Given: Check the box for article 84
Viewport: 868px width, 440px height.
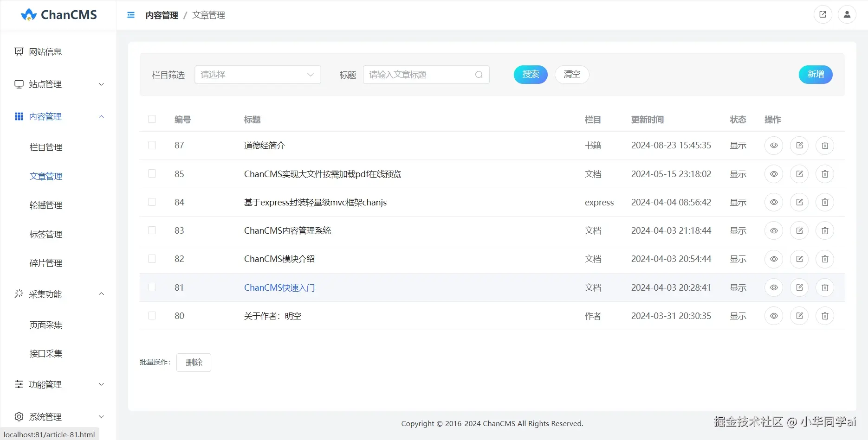Looking at the screenshot, I should tap(152, 202).
